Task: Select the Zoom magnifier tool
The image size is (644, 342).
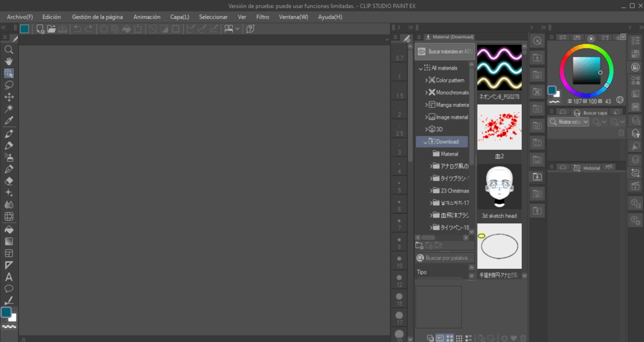Action: (x=9, y=50)
